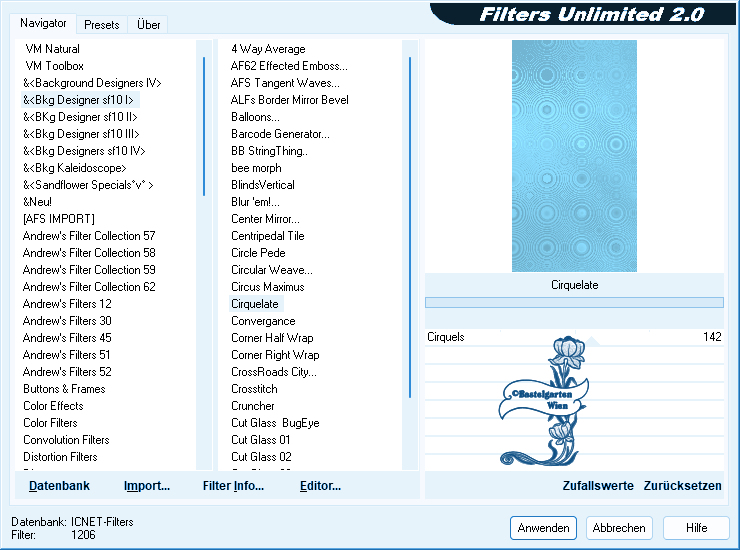Select Andrew's Filters 12
Viewport: 740px width, 550px height.
[67, 304]
